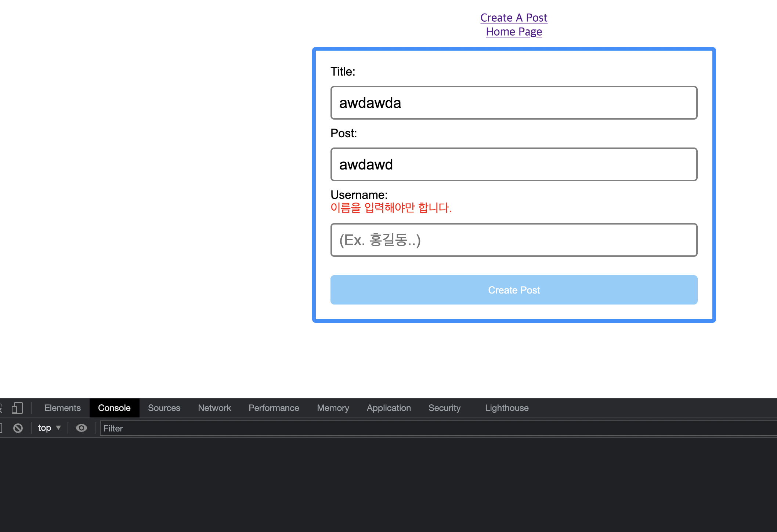Viewport: 777px width, 532px height.
Task: Click the console Filter input
Action: [x=437, y=429]
